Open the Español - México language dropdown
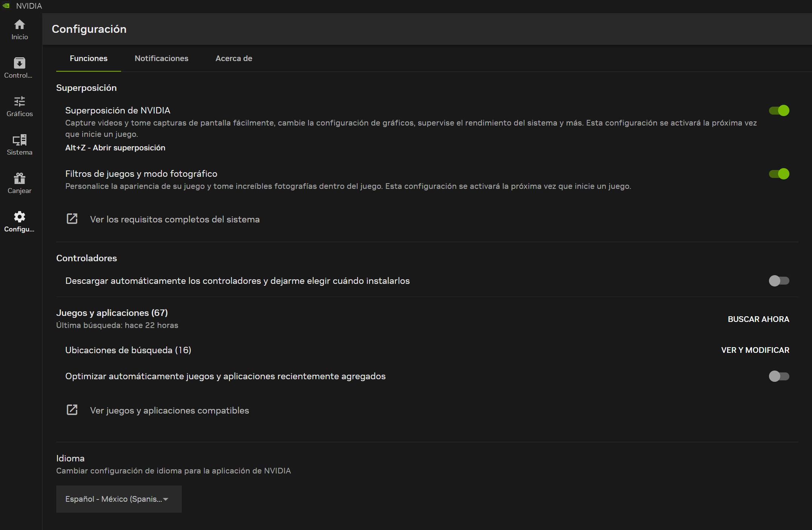This screenshot has height=530, width=812. (x=119, y=499)
